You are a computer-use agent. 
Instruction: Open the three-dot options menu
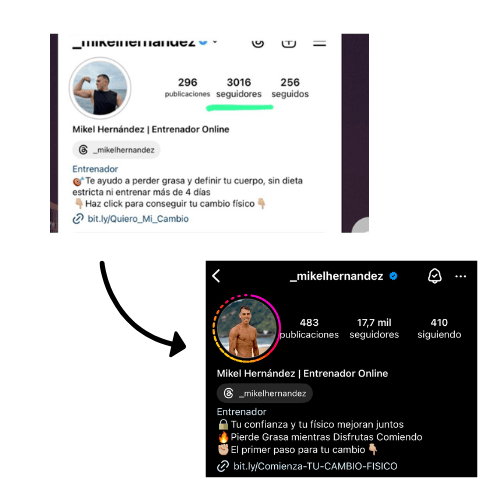(x=461, y=276)
